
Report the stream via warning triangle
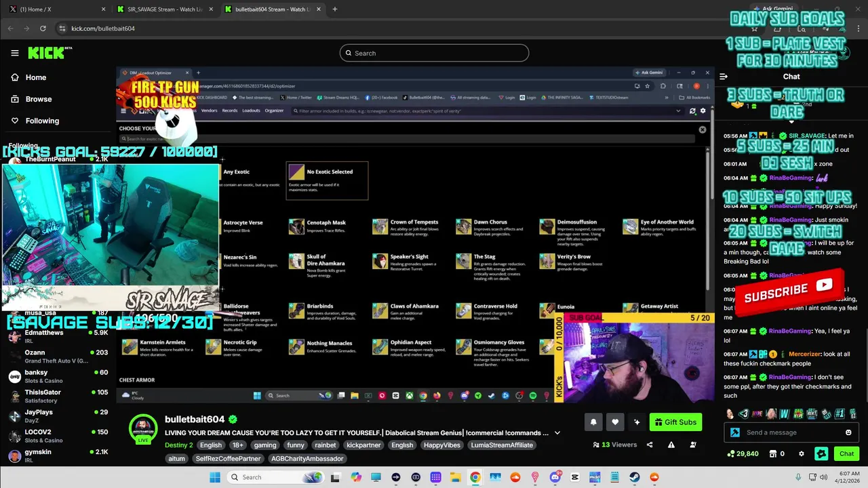click(x=671, y=445)
